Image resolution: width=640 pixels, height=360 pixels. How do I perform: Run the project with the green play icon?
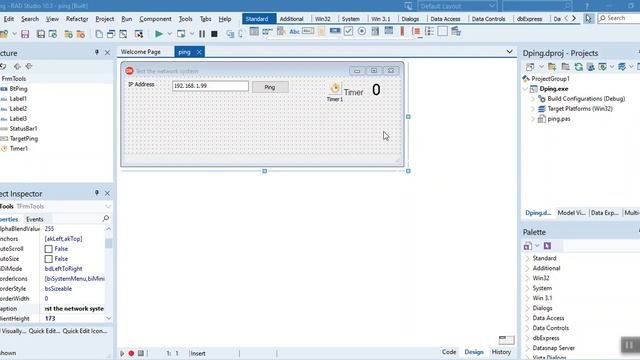click(159, 34)
